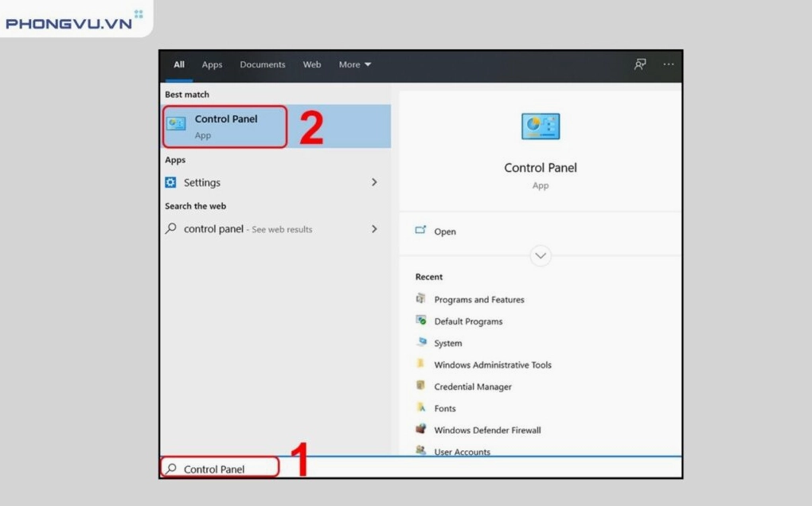Select the Web search tab
This screenshot has height=506, width=812.
[x=312, y=64]
